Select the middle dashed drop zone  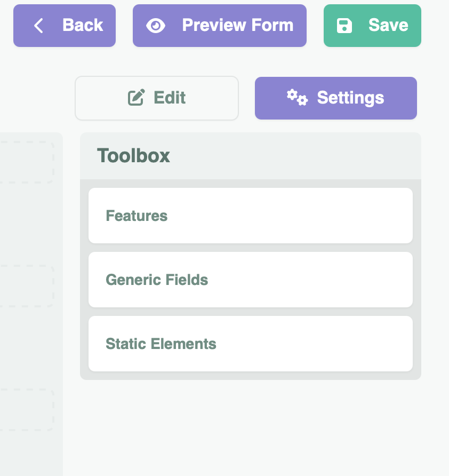(x=27, y=286)
